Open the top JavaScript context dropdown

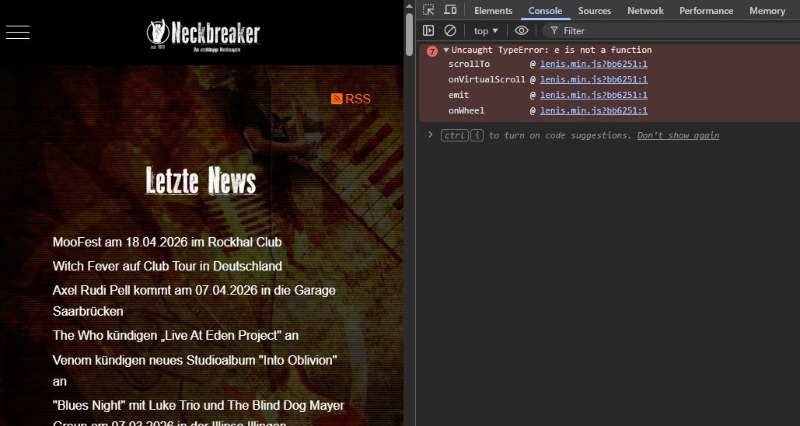pos(486,31)
